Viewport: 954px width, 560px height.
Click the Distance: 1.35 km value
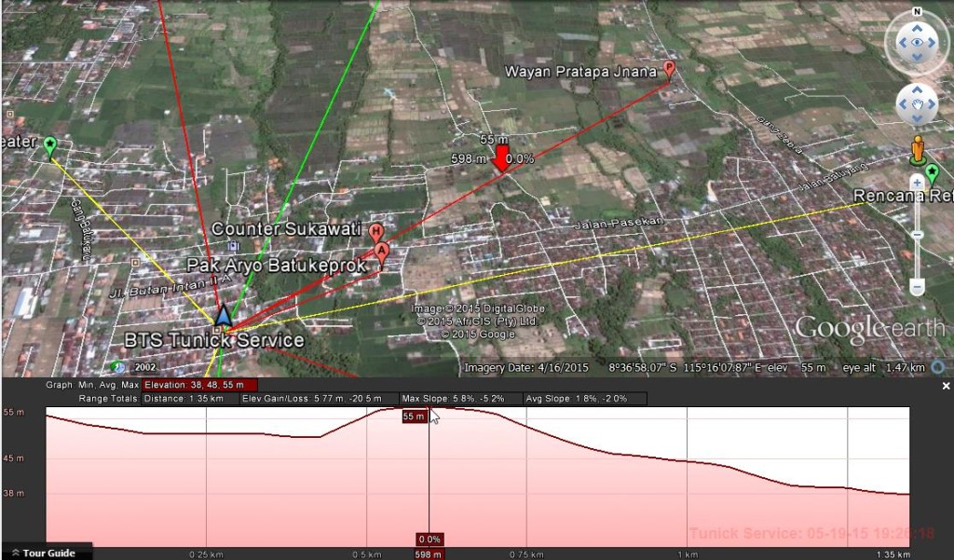pyautogui.click(x=190, y=399)
